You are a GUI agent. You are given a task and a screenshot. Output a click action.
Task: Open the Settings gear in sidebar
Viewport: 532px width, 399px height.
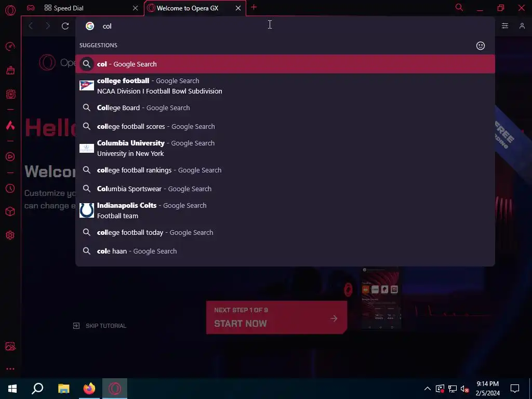click(x=10, y=235)
